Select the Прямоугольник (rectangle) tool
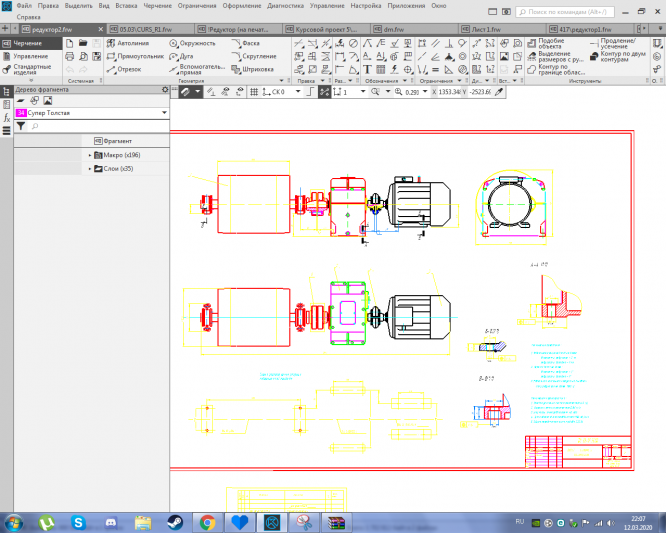 coord(134,57)
